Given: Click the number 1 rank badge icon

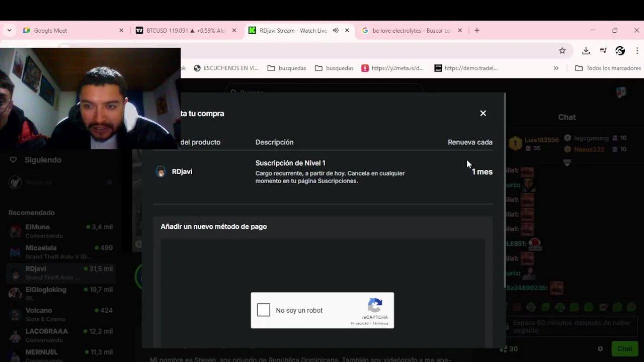Looking at the screenshot, I should pos(515,143).
